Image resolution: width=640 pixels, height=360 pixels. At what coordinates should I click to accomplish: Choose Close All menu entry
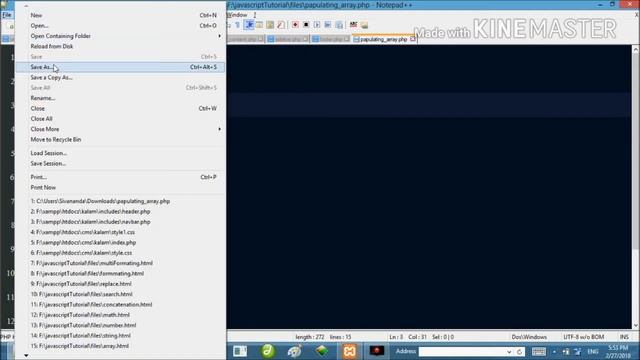120,119
